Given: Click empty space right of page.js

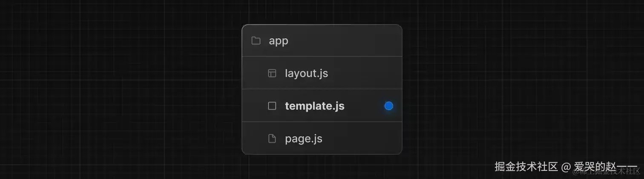Looking at the screenshot, I should click(362, 139).
